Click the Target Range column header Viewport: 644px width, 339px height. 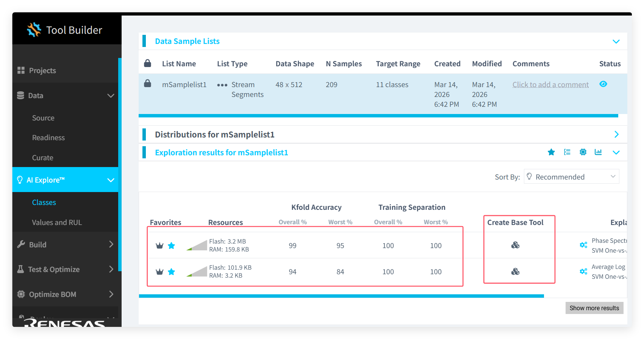(398, 64)
